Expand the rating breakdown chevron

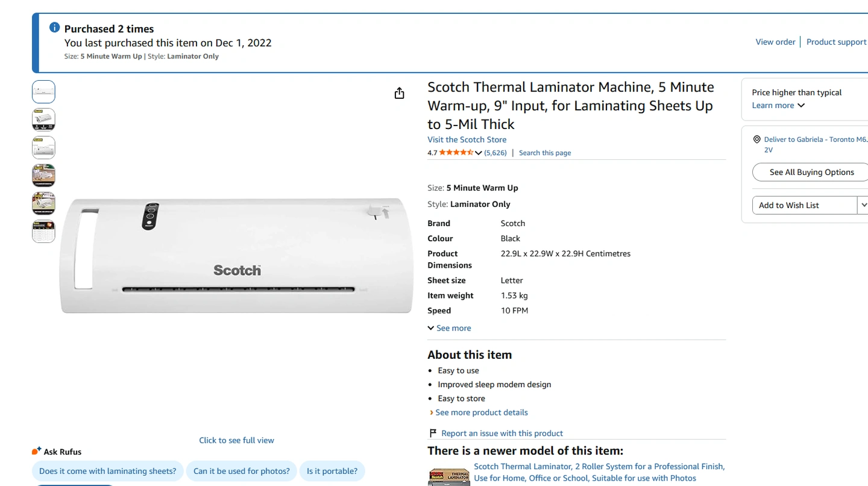(x=479, y=153)
